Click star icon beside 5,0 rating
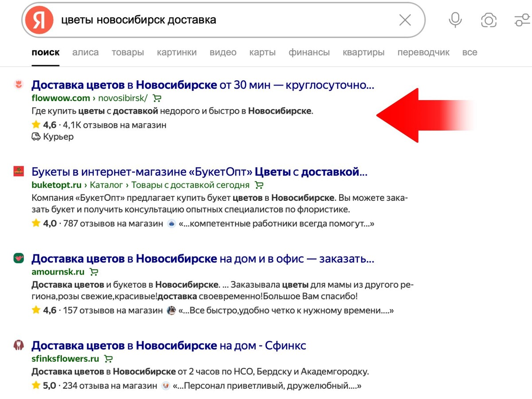The width and height of the screenshot is (532, 399). point(36,385)
